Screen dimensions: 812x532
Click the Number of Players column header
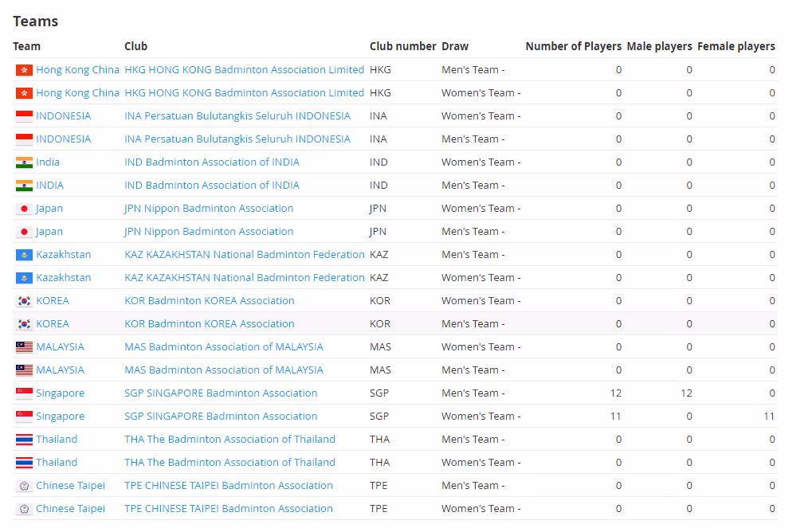point(573,46)
